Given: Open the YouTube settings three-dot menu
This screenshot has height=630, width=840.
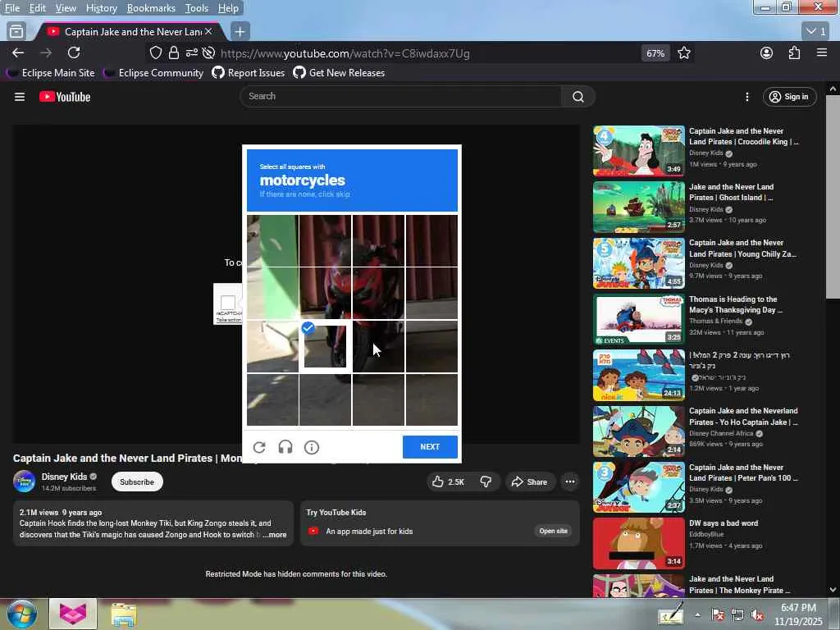Looking at the screenshot, I should coord(746,97).
